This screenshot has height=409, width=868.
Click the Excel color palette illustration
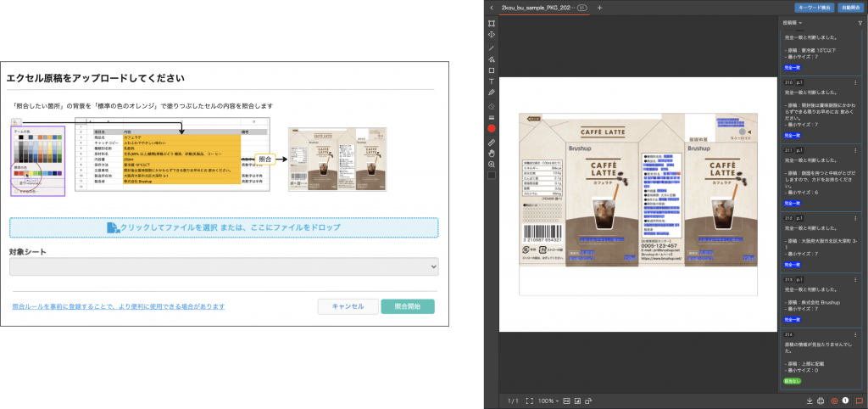(x=38, y=160)
